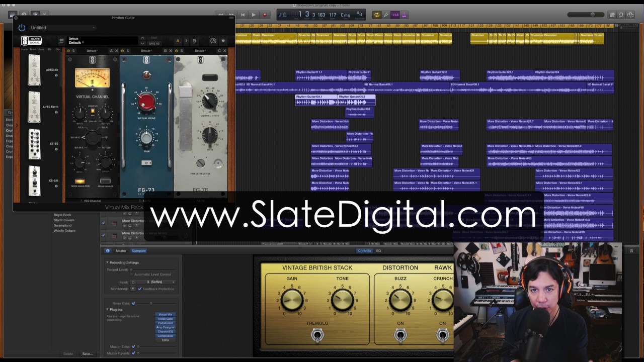Open the Slate Digital hamburger menu
Screen dimensions: 644x362
pos(61,41)
